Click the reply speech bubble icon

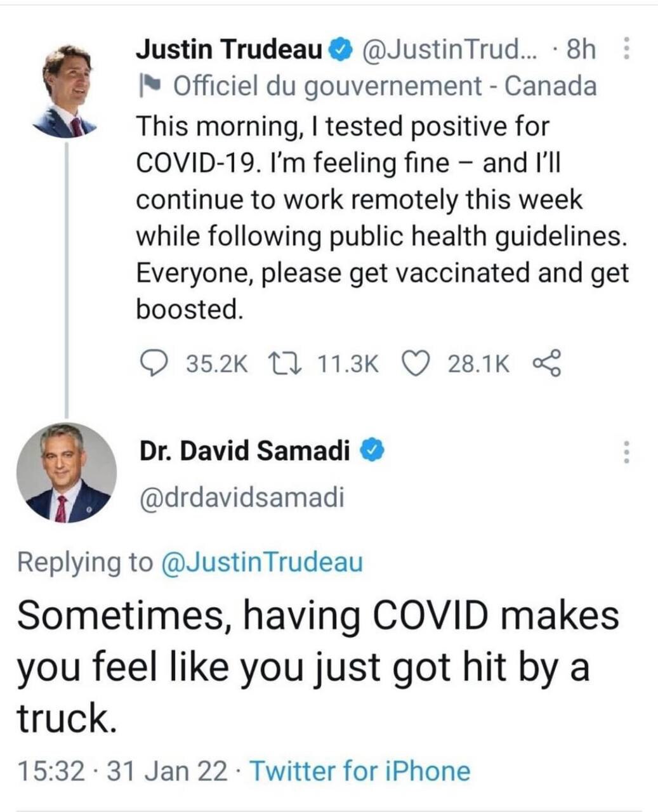(152, 364)
